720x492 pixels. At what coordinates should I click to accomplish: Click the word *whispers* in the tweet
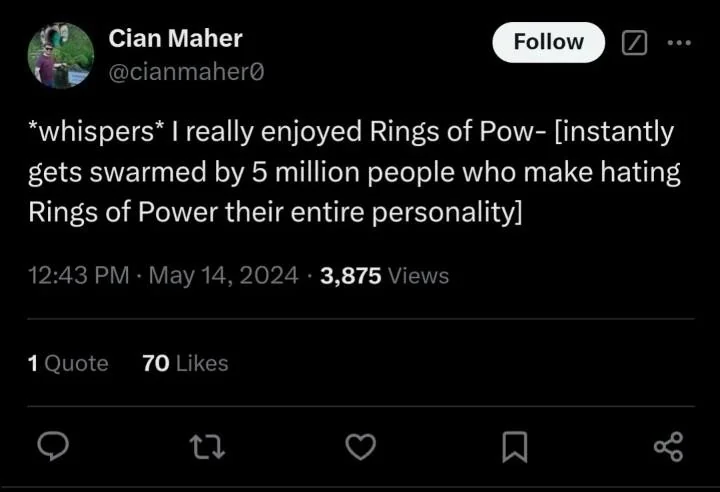click(89, 131)
